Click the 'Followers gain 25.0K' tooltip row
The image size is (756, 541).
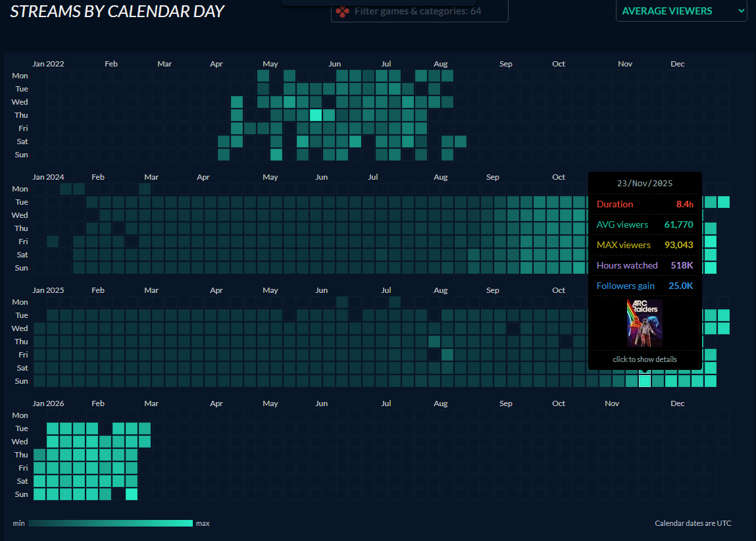click(645, 286)
